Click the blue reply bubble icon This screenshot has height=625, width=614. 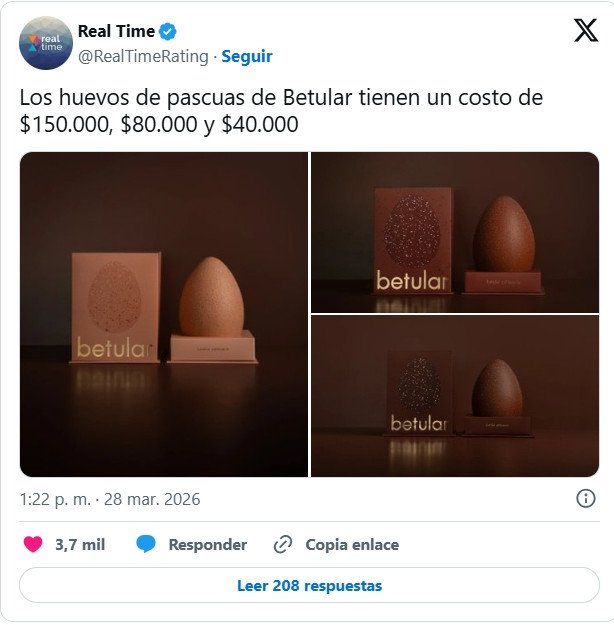(x=146, y=544)
